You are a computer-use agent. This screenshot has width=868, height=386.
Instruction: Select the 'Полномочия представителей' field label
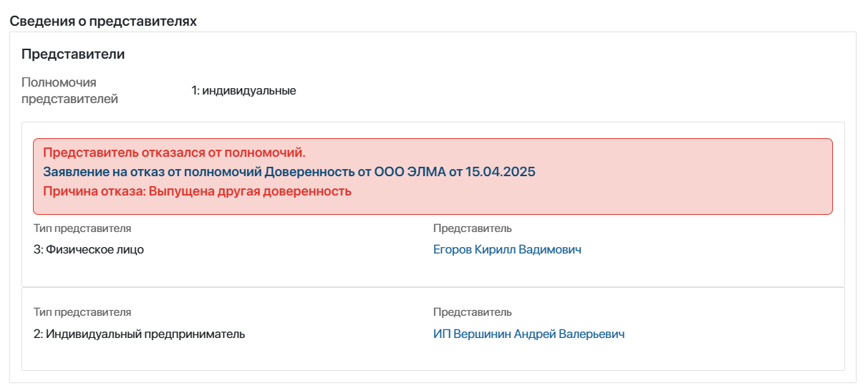pos(69,90)
